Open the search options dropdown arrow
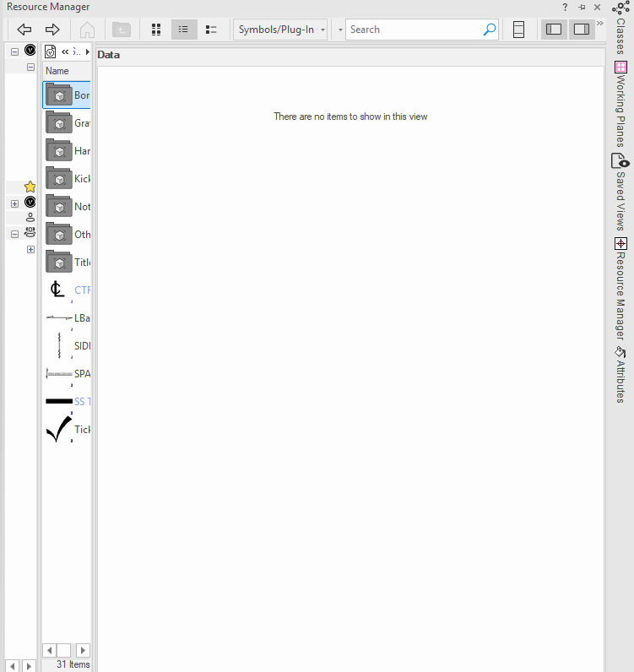634x672 pixels. tap(340, 30)
